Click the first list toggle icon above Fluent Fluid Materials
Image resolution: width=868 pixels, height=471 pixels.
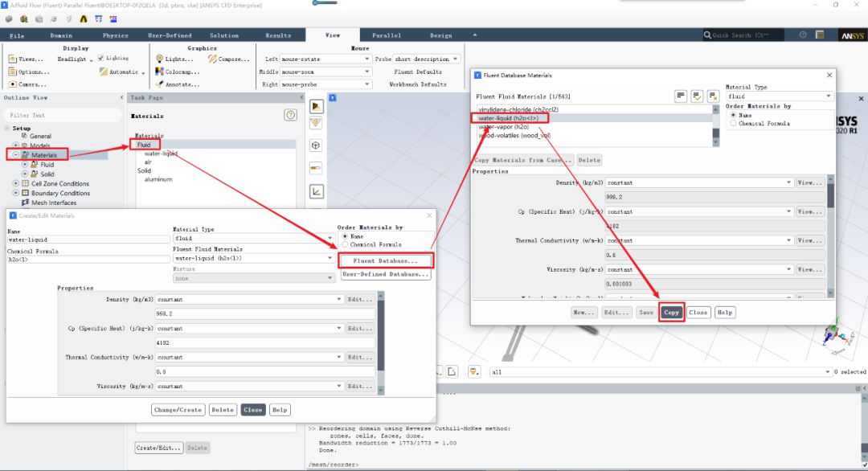pos(681,96)
